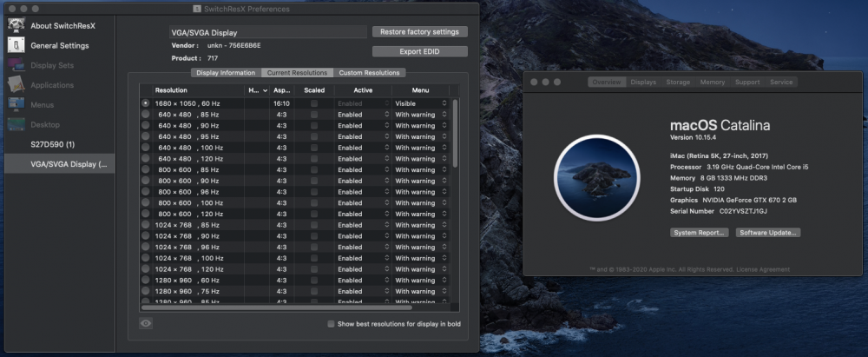868x357 pixels.
Task: Open the Support tab in About This Mac
Action: [747, 82]
